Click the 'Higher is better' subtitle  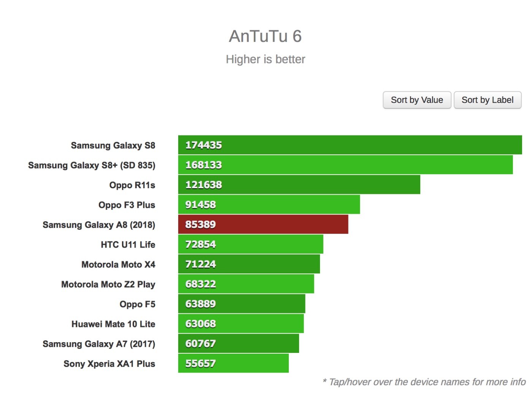pos(265,59)
